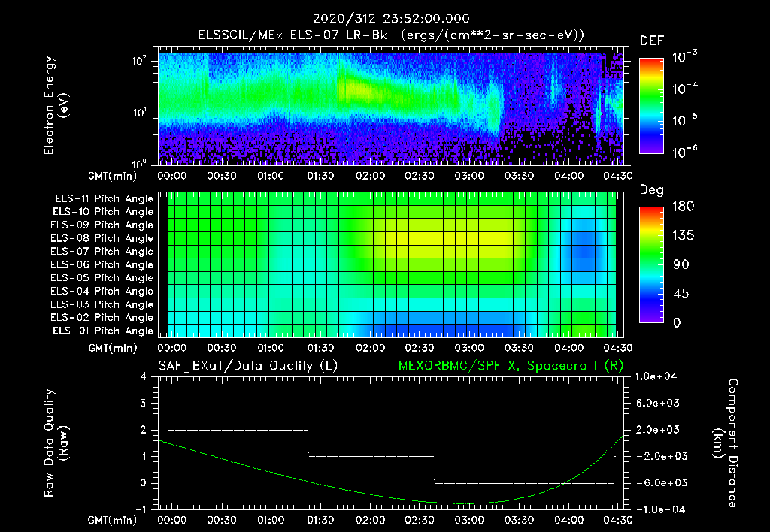Click the data quality line at level 1
The height and width of the screenshot is (532, 770).
tap(371, 456)
